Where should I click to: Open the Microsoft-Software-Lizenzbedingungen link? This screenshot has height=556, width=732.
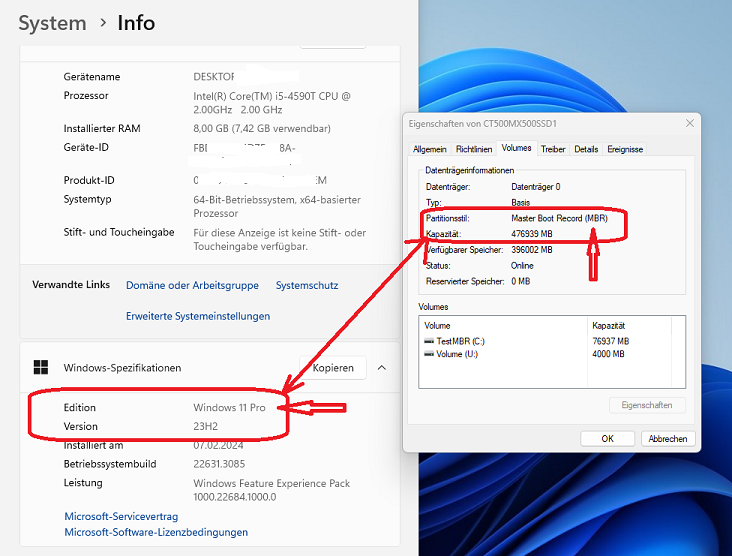click(x=156, y=532)
